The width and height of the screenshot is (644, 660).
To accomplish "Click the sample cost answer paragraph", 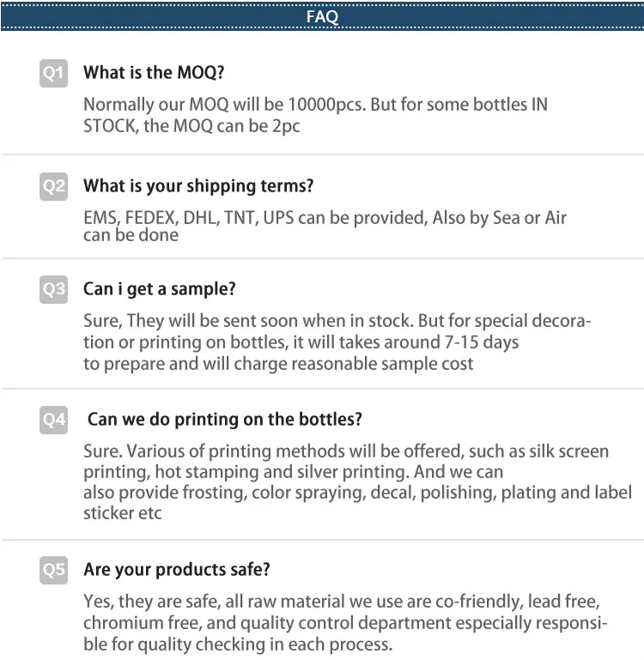I will pos(337,342).
